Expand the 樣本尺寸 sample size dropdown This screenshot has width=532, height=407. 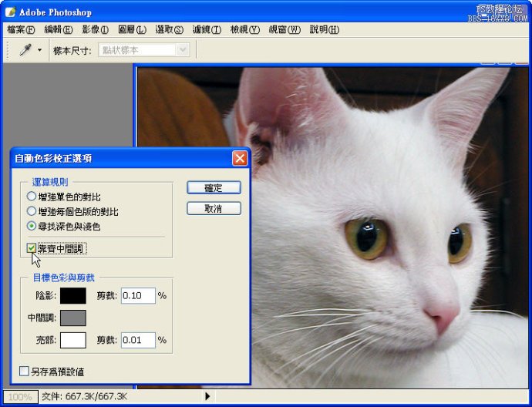[183, 50]
